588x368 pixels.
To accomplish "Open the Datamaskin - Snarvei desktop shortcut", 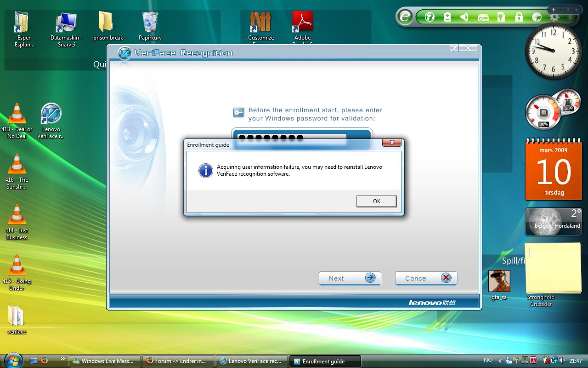I will 67,29.
